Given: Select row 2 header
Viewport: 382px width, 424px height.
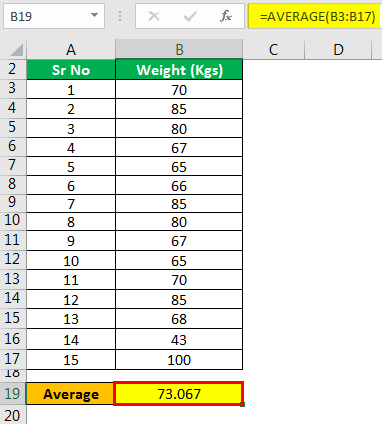Looking at the screenshot, I should [13, 69].
